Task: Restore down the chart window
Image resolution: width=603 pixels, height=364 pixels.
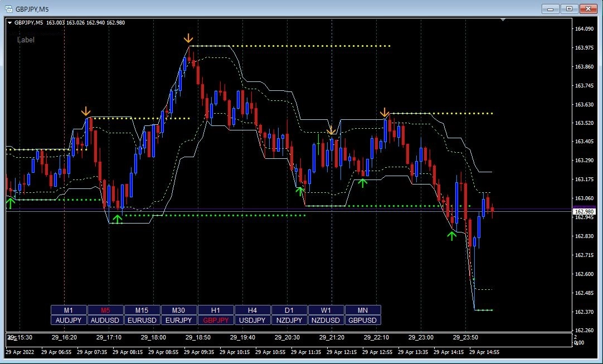Action: (569, 8)
